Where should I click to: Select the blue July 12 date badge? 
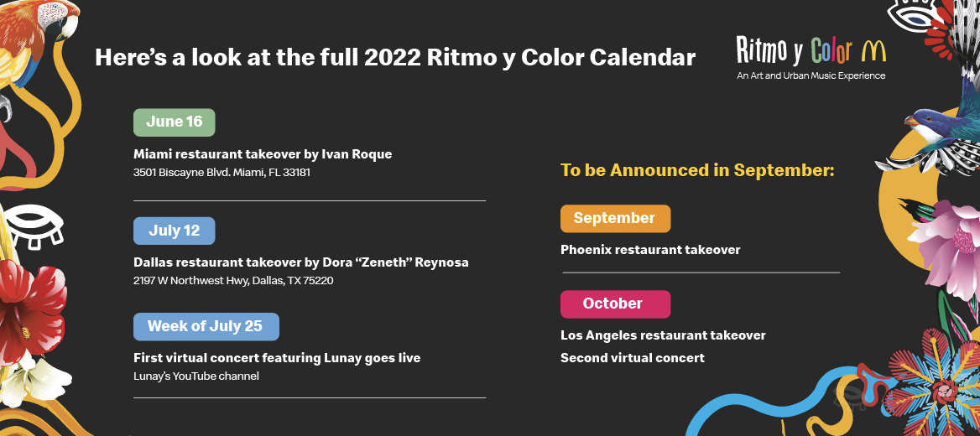175,231
